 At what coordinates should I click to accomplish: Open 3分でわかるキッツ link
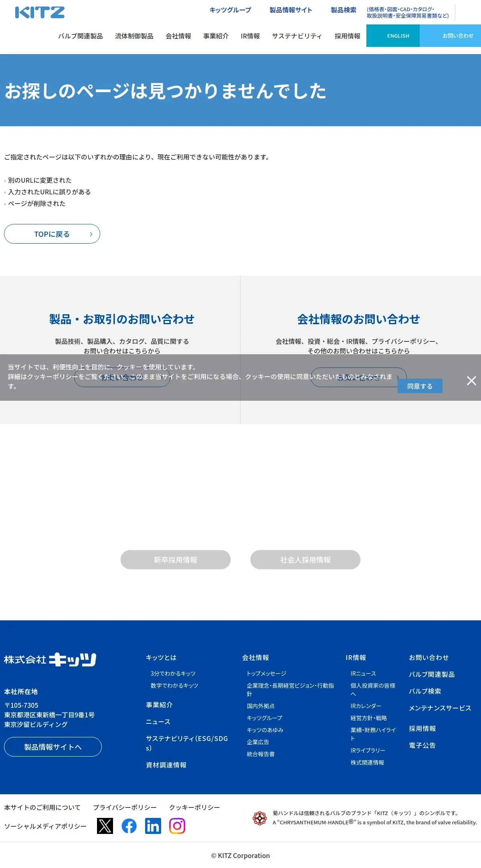(x=173, y=674)
